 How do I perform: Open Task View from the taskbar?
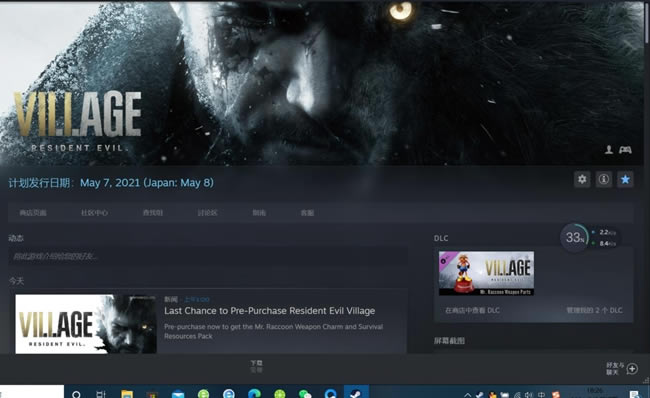[x=101, y=394]
